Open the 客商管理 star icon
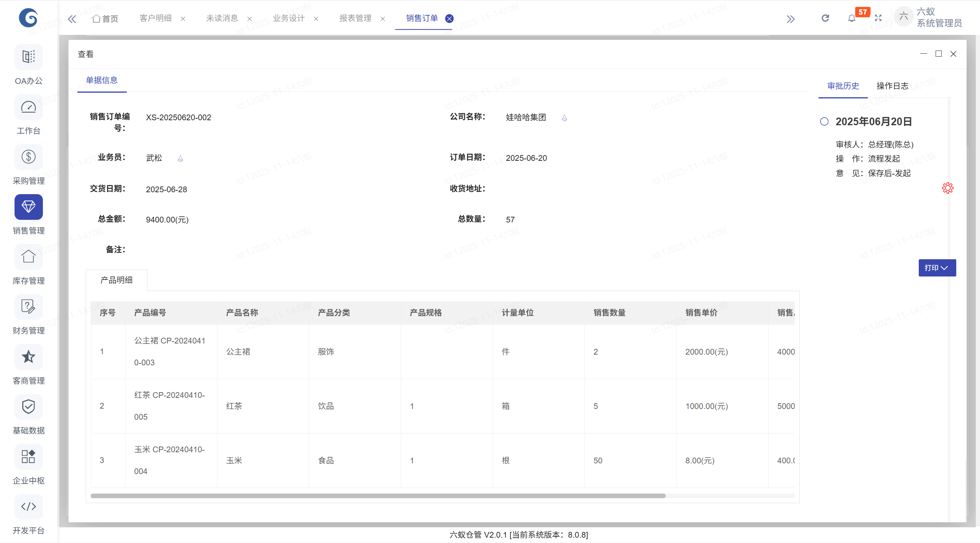 29,357
